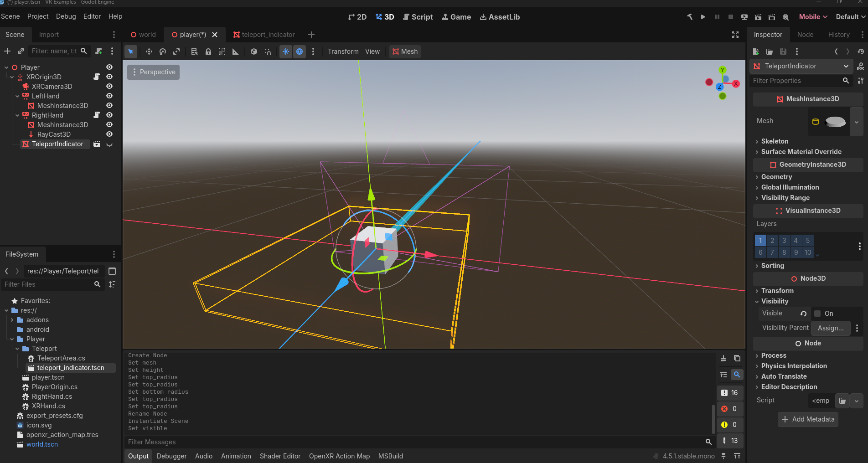Enable the Visible On checkbox

818,314
